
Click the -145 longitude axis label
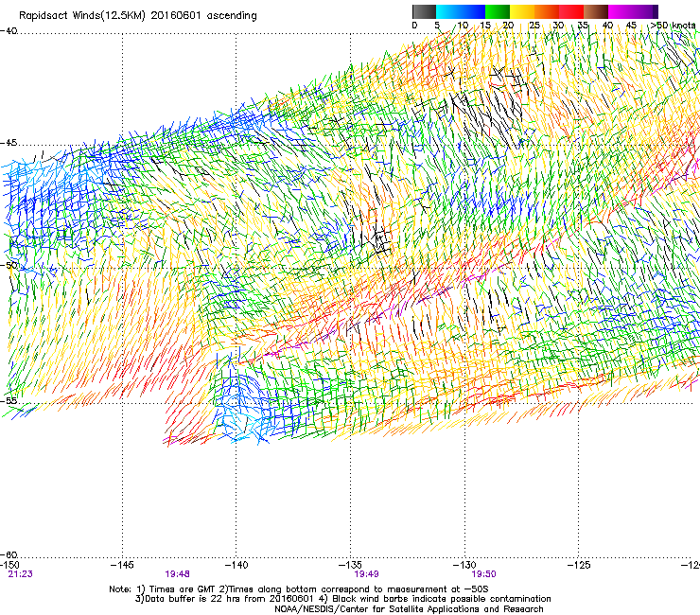122,566
